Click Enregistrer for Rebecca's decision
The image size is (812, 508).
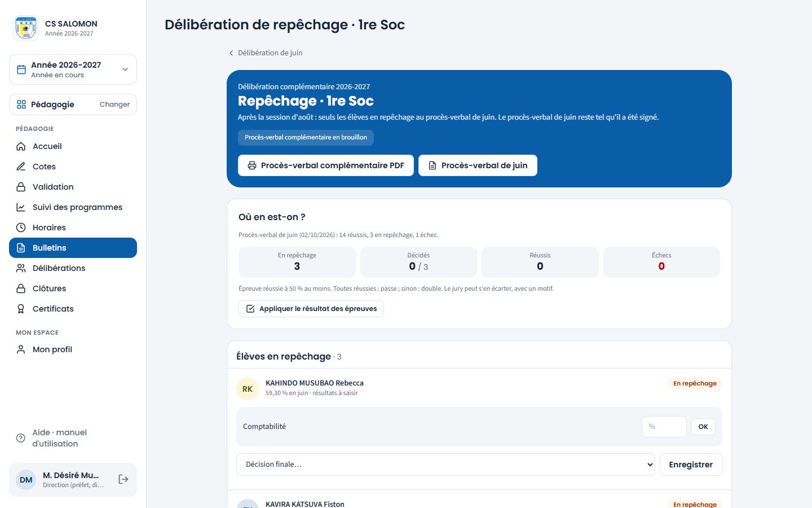point(691,465)
